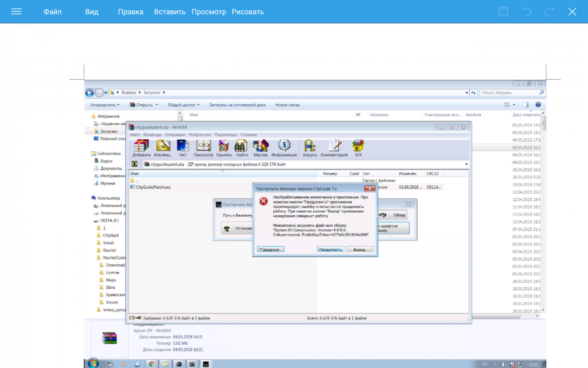Select the Navitel folder in the tree

click(x=109, y=250)
